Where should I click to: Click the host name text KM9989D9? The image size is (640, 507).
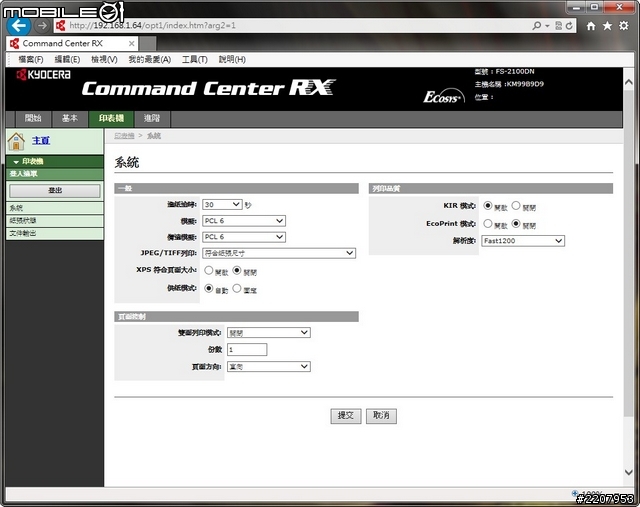coord(525,84)
